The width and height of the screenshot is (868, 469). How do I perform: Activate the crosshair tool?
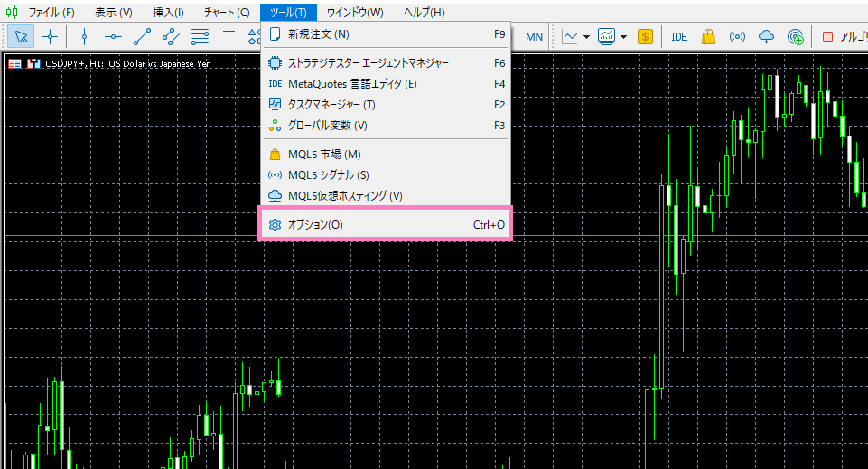51,37
